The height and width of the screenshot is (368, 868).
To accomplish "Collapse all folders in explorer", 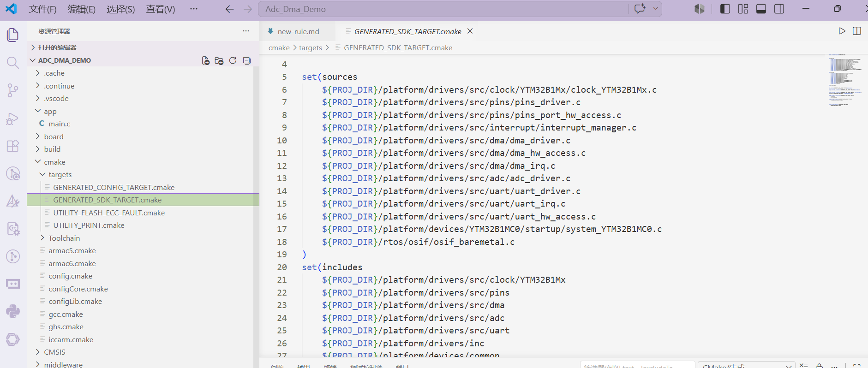I will tap(247, 60).
